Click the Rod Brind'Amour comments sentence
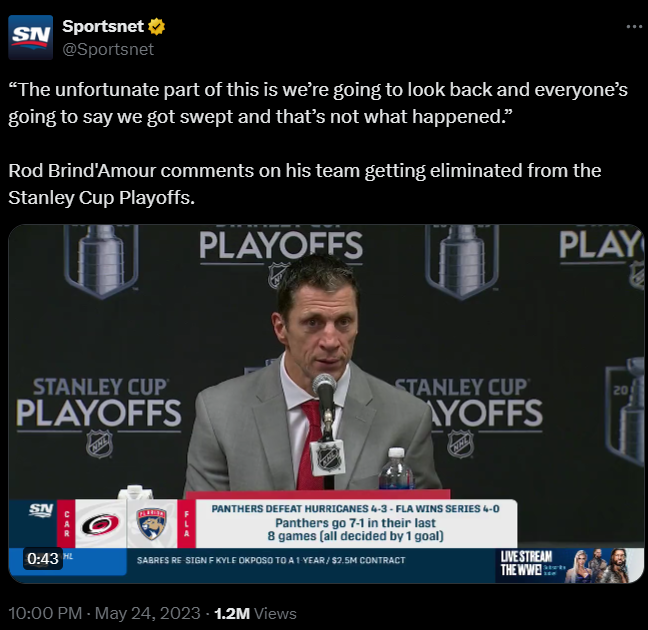 pyautogui.click(x=305, y=184)
